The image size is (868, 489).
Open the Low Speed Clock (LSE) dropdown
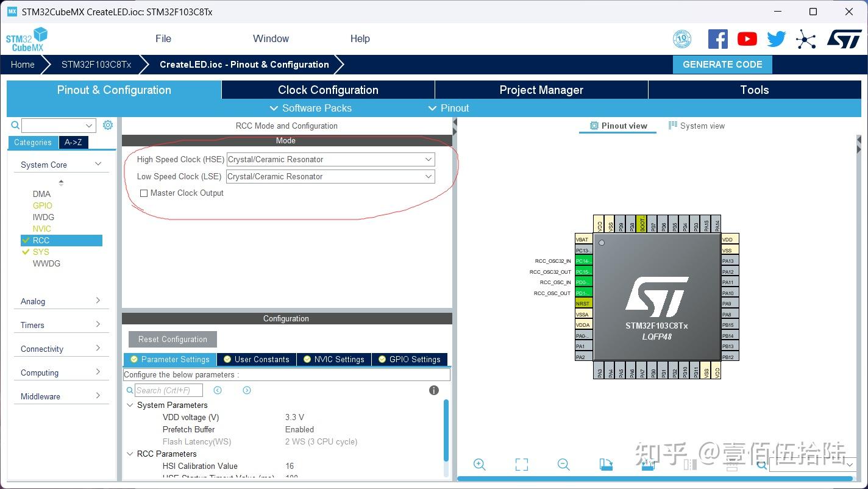pos(429,176)
